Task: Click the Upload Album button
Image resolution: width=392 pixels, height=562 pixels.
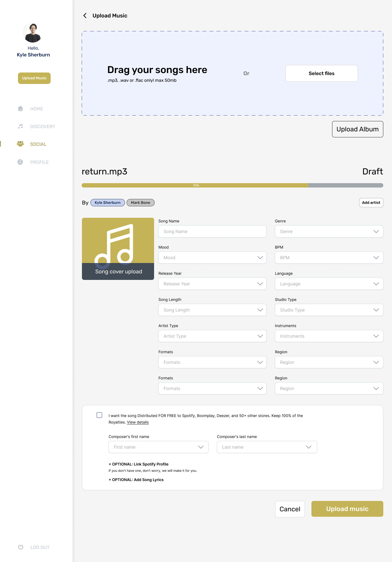Action: coord(357,129)
